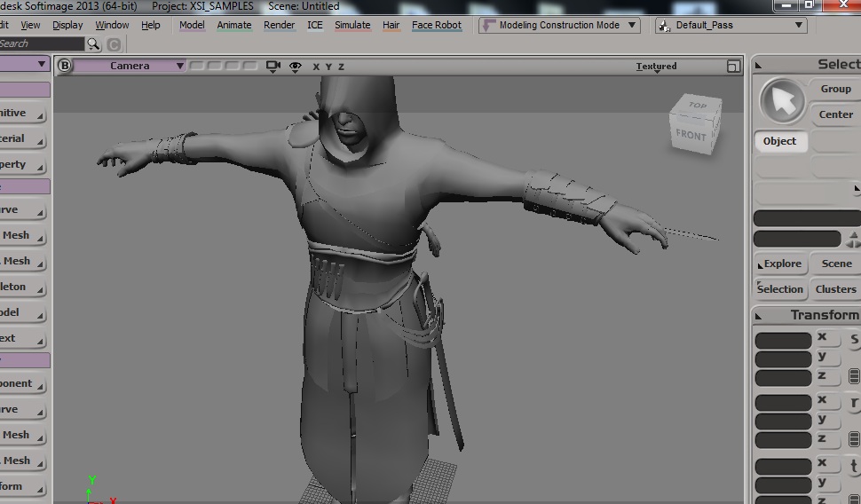Screen dimensions: 861x504
Task: Activate the rotate tool r button
Action: point(854,404)
